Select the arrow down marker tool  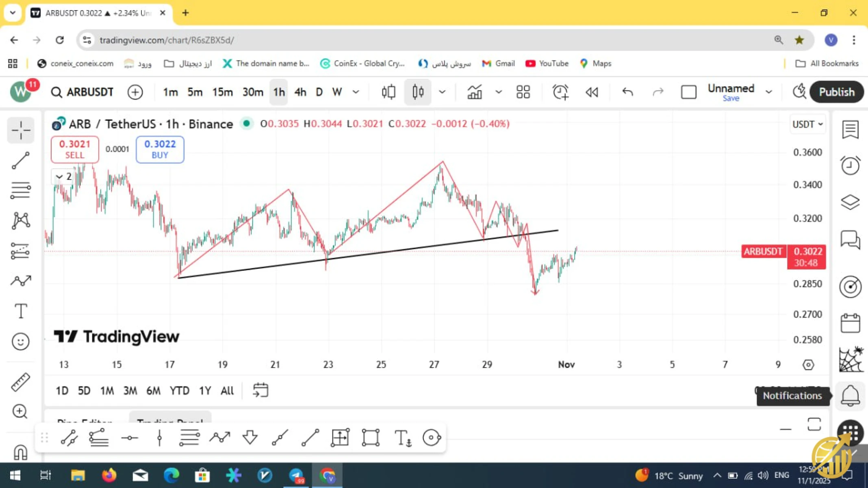click(x=250, y=438)
